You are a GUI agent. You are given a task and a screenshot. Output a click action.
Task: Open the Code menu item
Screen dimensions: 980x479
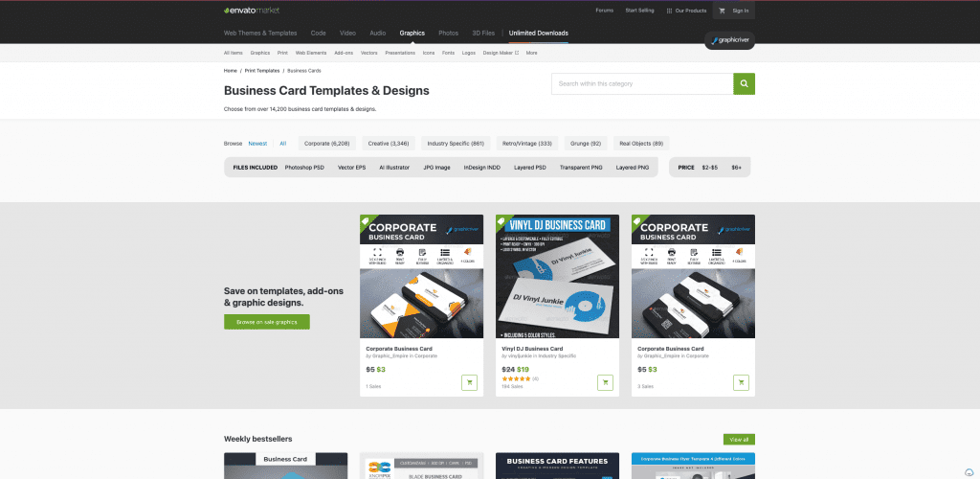(318, 34)
